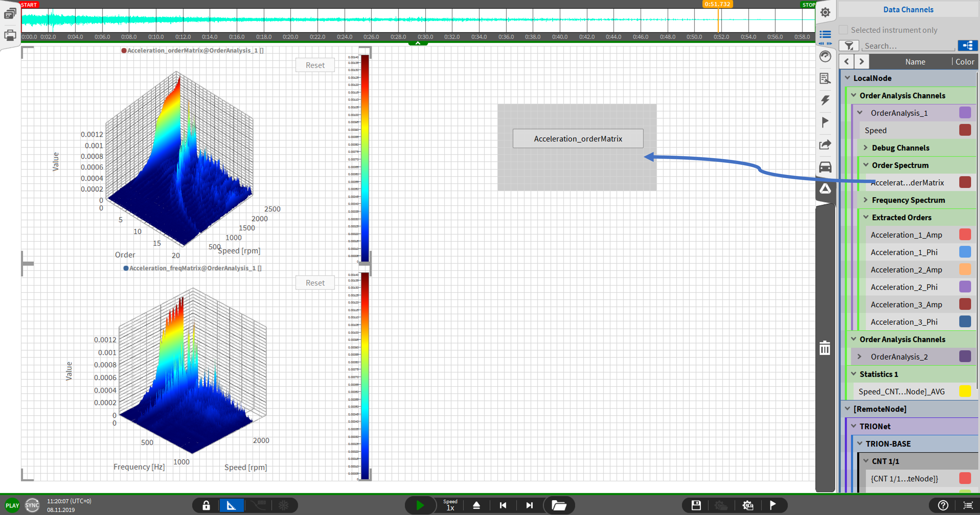Click the print icon
The width and height of the screenshot is (980, 515).
[10, 35]
